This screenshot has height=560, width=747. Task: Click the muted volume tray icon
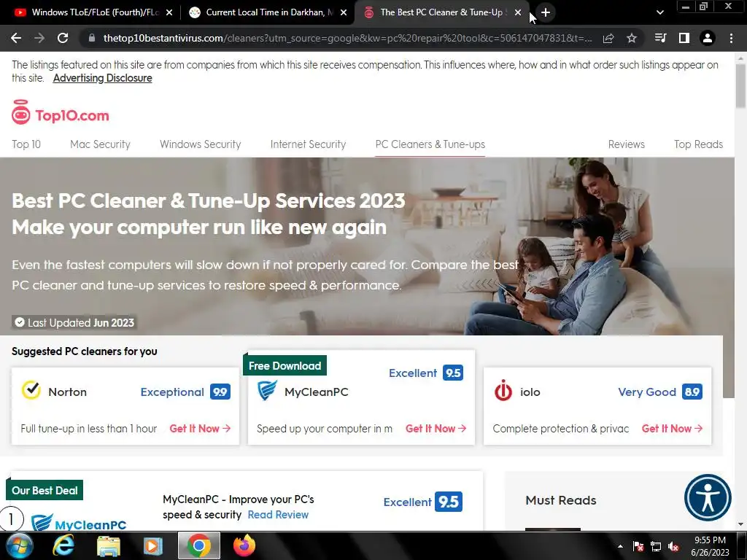pos(673,547)
